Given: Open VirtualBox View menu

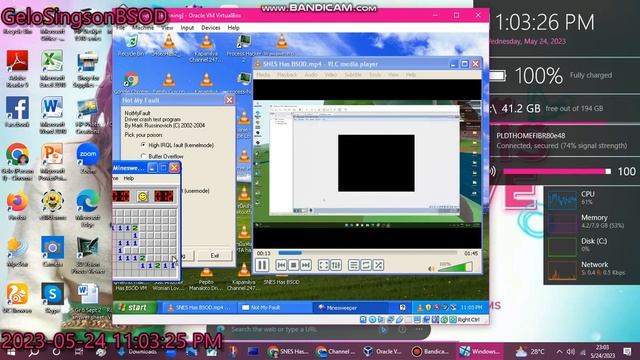Looking at the screenshot, I should click(167, 28).
